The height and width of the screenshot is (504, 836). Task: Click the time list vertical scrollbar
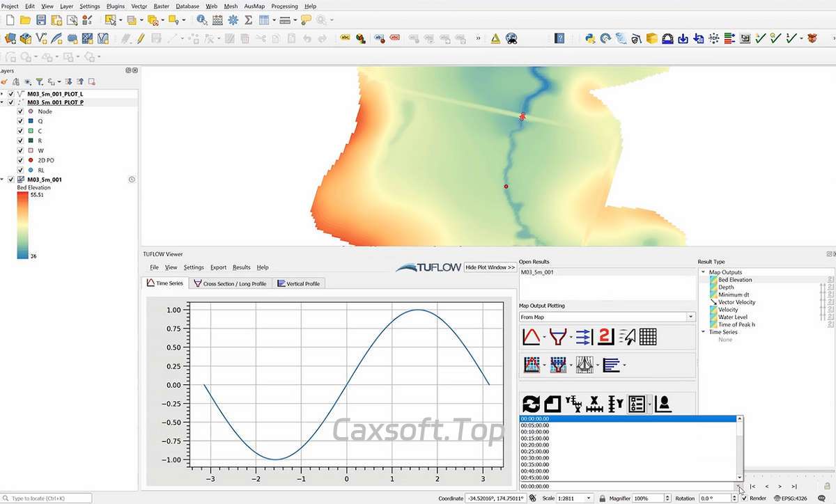[739, 449]
